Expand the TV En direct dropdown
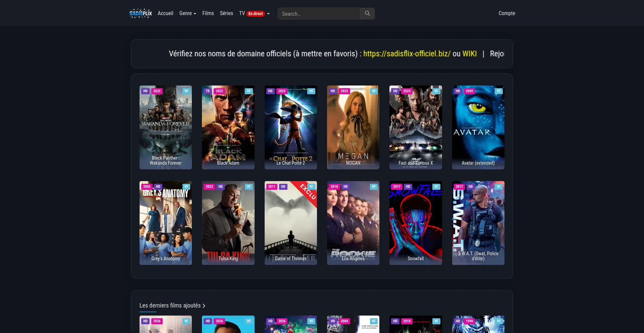Image resolution: width=644 pixels, height=333 pixels. [254, 13]
